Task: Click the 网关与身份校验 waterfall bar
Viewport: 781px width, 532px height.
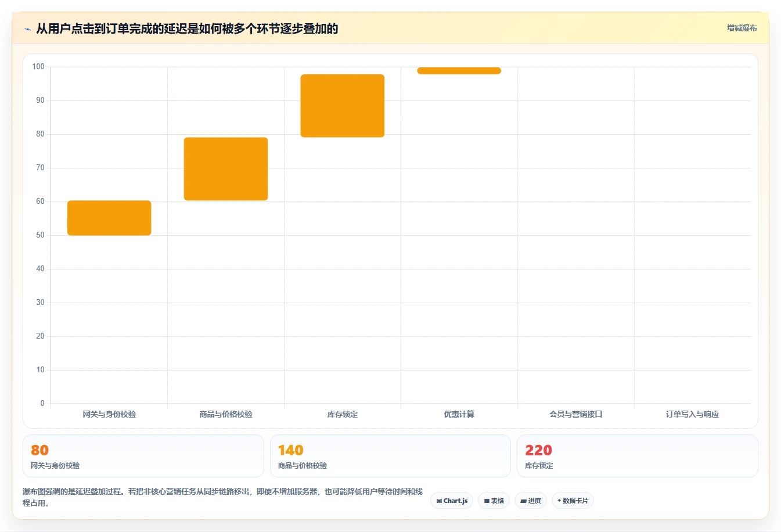Action: coord(109,218)
